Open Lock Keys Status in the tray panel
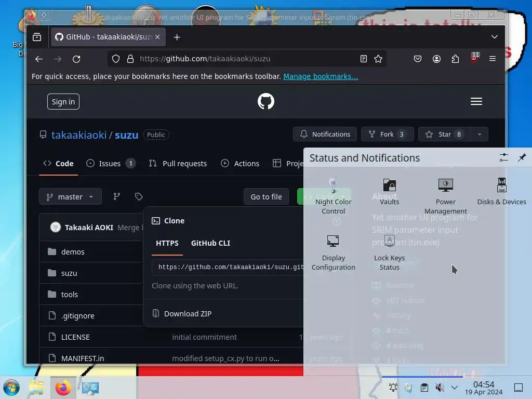The image size is (532, 399). 389,252
